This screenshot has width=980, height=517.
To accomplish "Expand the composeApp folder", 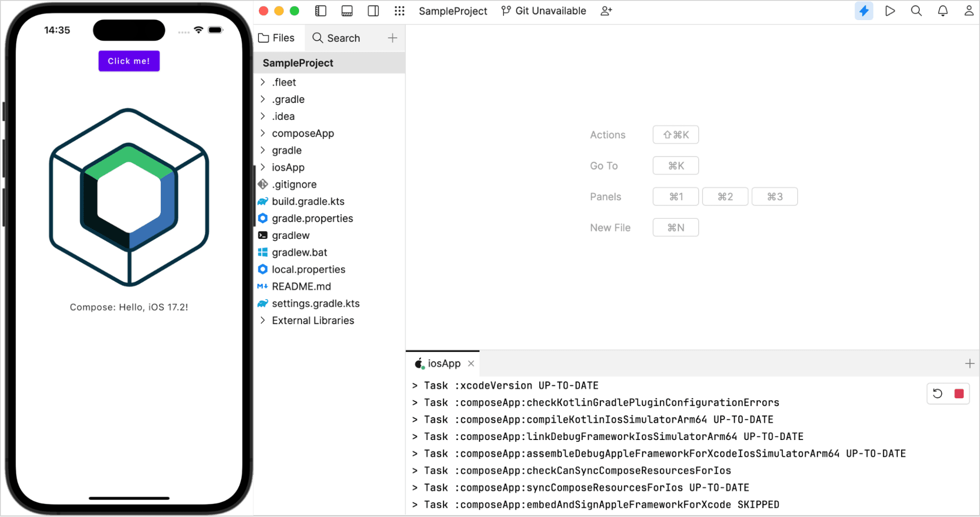I will [263, 133].
